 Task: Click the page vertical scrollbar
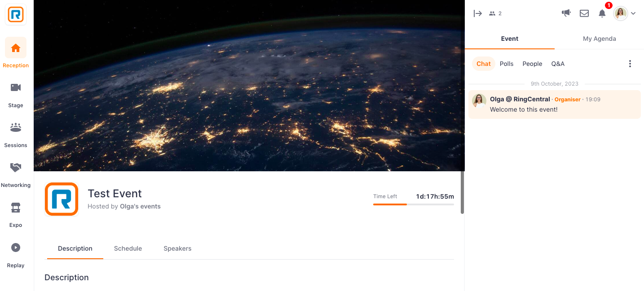click(x=463, y=193)
